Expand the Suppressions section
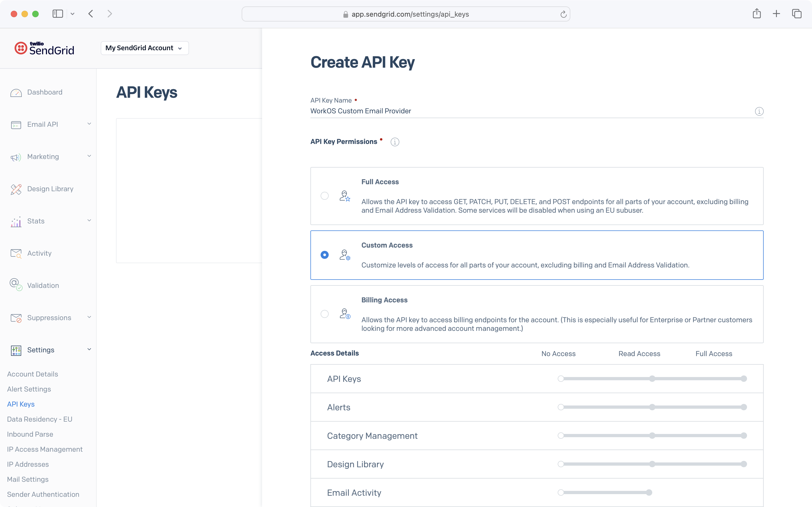 [49, 317]
